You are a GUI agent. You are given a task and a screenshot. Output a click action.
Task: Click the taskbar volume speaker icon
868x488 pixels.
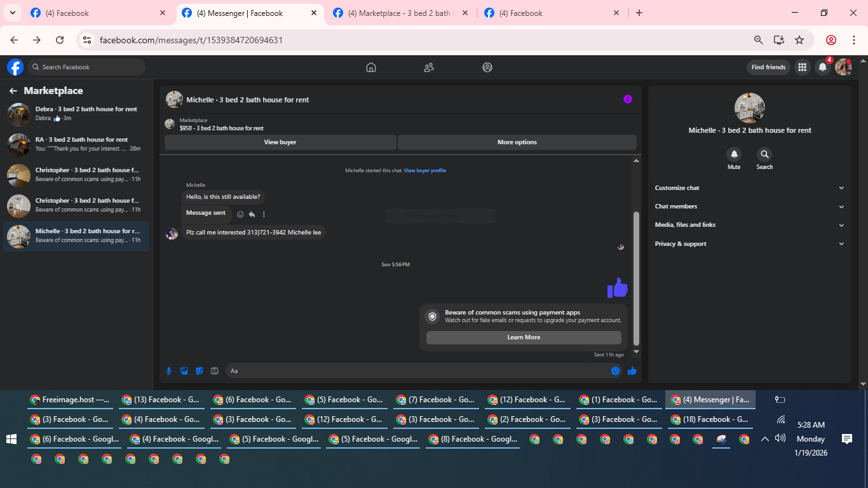click(x=780, y=438)
